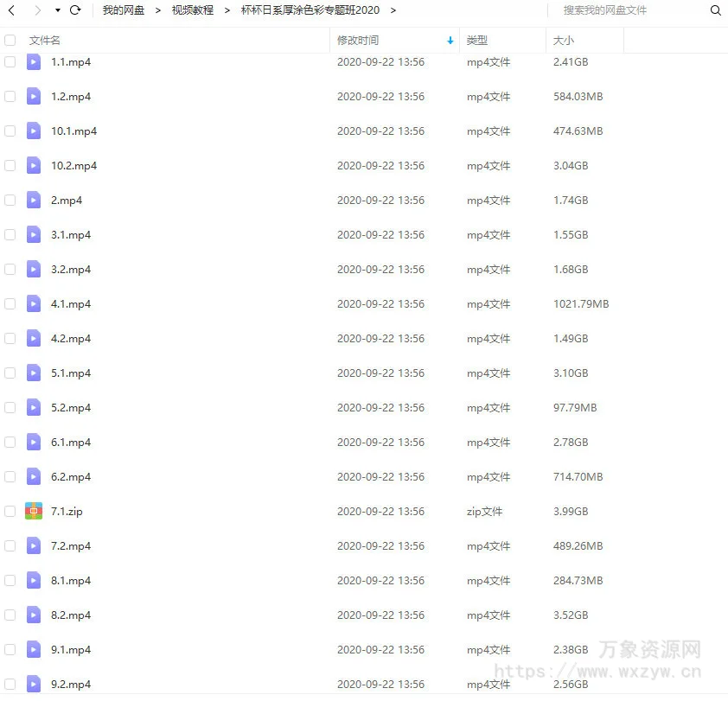
Task: Open the navigation history dropdown arrow
Action: point(57,10)
